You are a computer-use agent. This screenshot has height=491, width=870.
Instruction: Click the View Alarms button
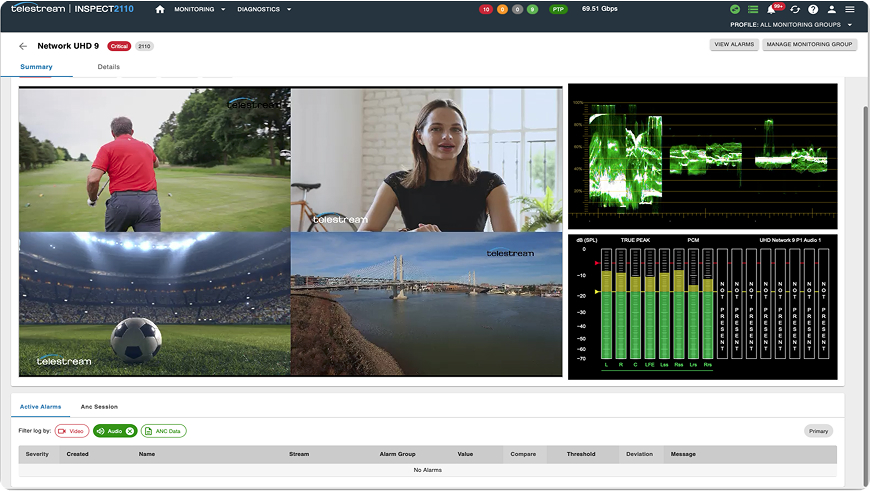pos(734,44)
